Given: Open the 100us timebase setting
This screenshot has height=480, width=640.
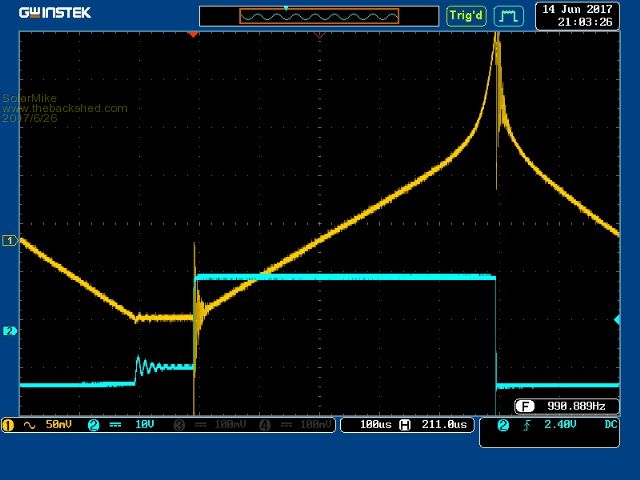Looking at the screenshot, I should tap(375, 425).
